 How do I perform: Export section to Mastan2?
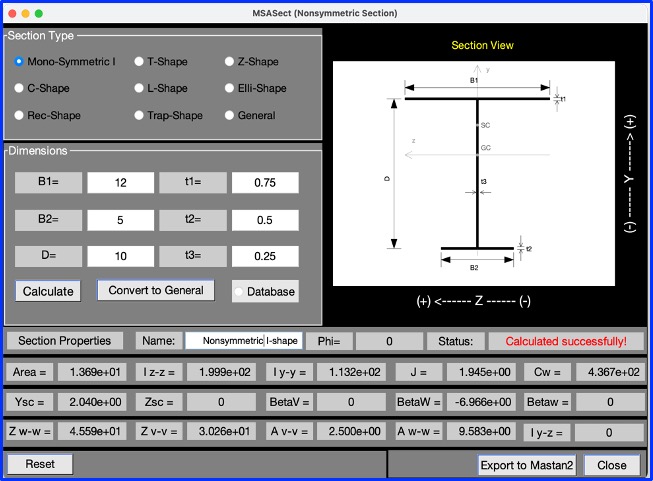[x=527, y=465]
